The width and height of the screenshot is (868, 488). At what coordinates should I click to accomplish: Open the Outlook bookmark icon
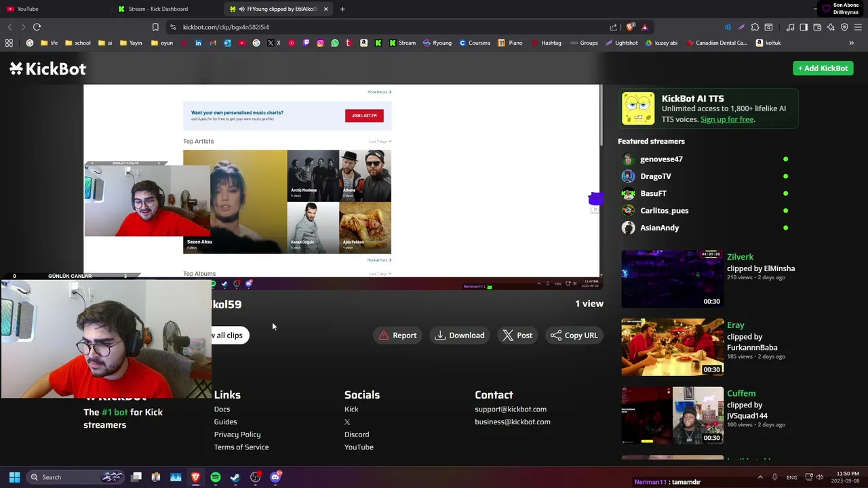pos(227,43)
